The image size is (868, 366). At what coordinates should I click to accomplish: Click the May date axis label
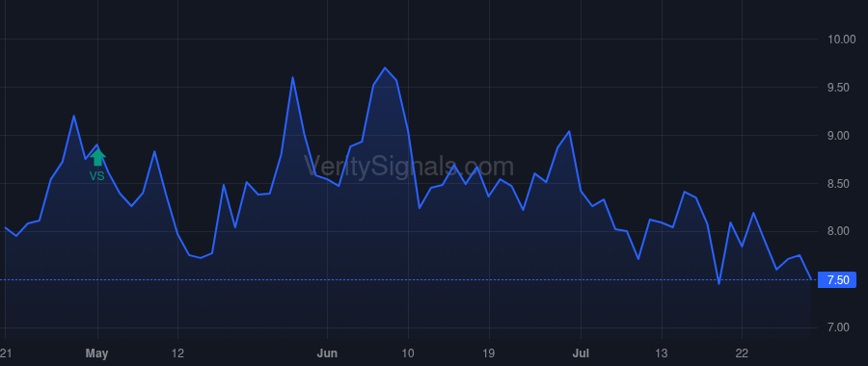[x=97, y=353]
